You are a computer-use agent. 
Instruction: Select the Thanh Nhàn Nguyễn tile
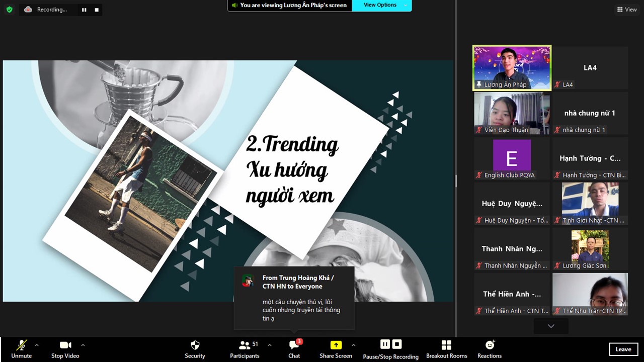[x=512, y=249]
